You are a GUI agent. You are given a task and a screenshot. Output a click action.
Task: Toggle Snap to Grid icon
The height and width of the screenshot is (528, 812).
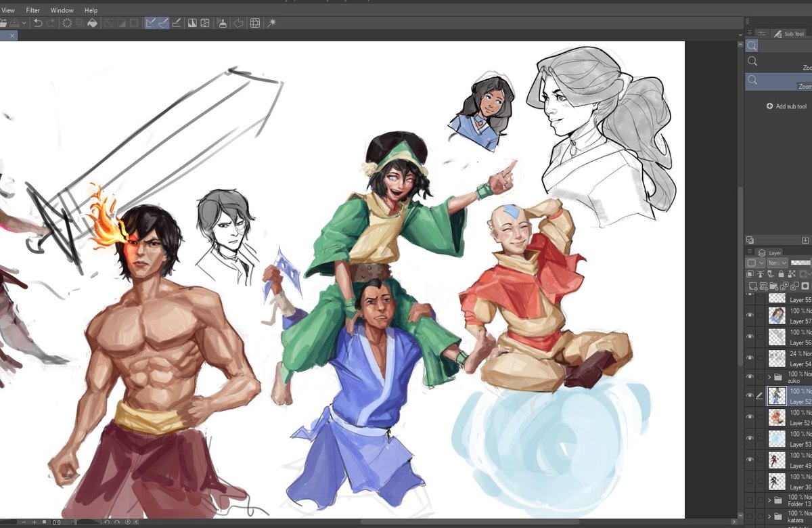(x=177, y=22)
